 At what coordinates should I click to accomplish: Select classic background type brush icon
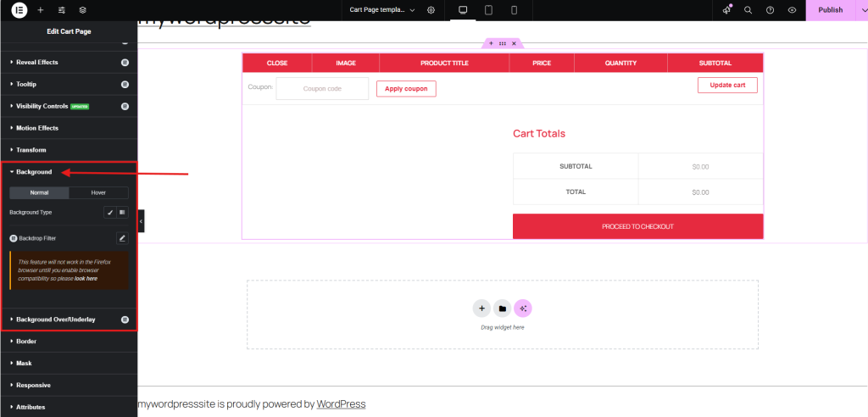coord(110,212)
